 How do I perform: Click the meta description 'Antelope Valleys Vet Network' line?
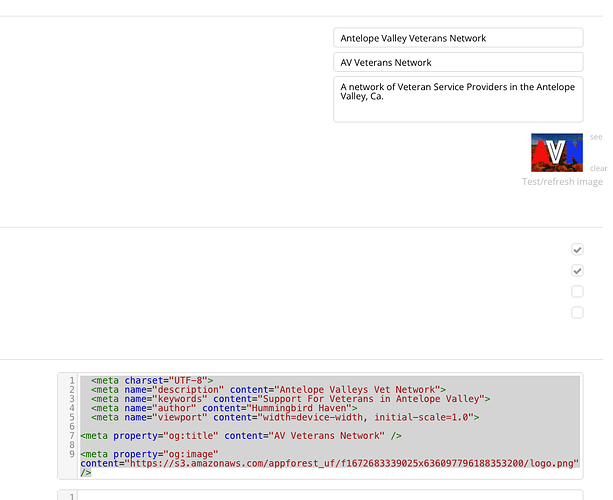pos(268,390)
